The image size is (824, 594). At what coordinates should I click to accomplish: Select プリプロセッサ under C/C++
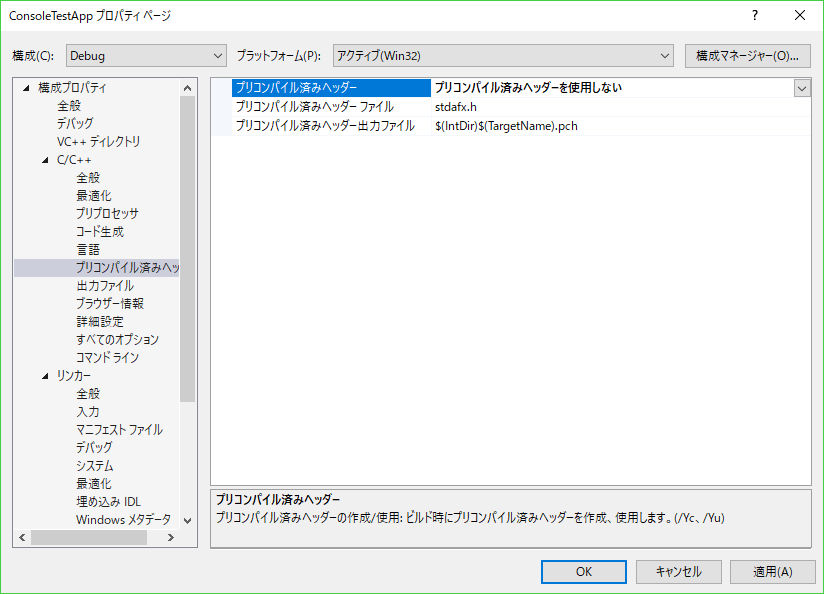click(x=107, y=214)
